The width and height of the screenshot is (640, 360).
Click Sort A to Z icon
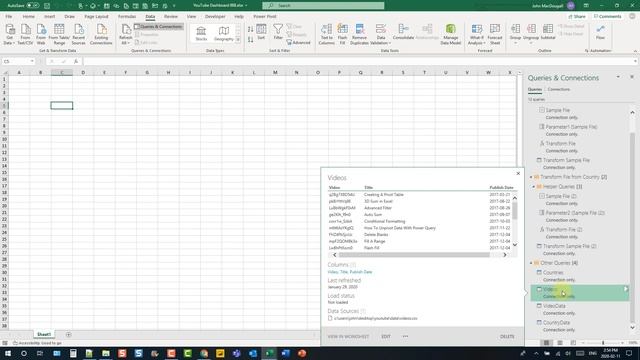click(250, 29)
